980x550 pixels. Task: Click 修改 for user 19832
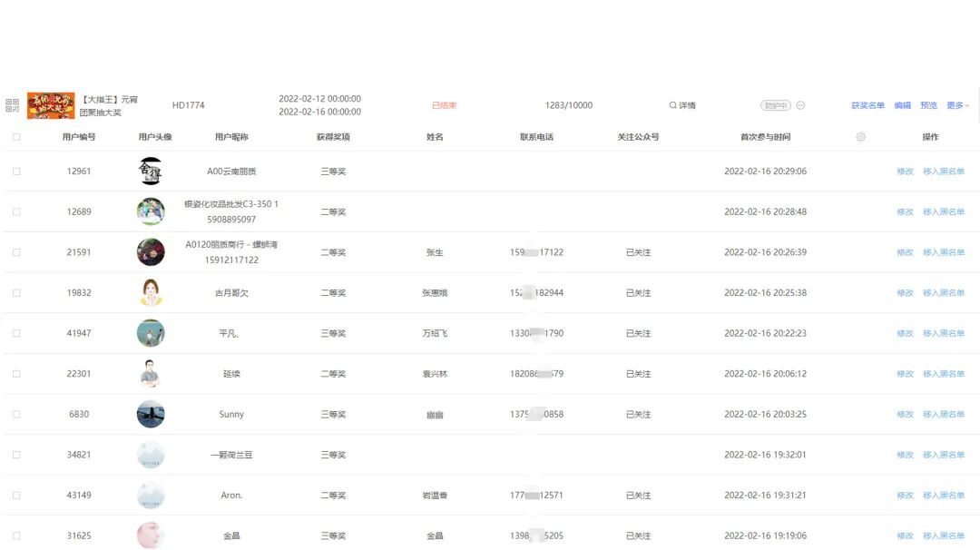tap(905, 292)
